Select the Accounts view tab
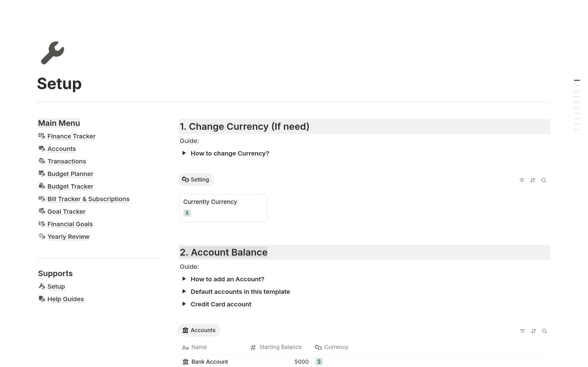The image size is (588, 367). 199,330
